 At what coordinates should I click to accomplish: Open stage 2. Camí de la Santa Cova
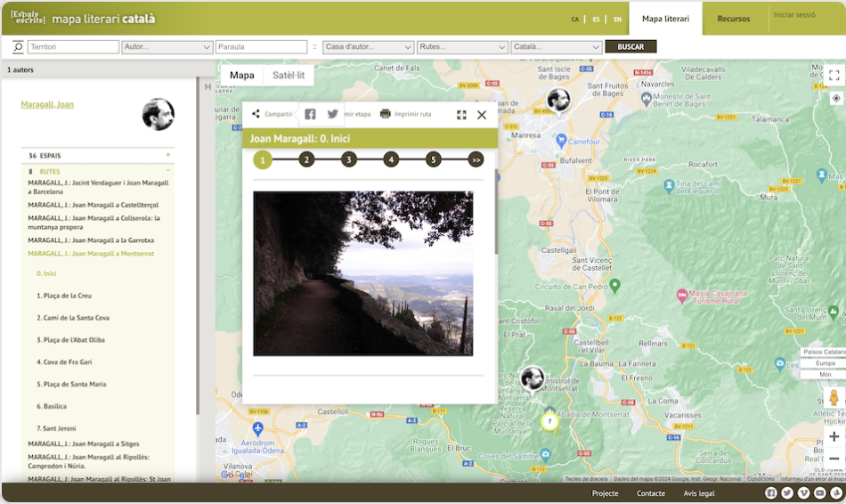(73, 318)
